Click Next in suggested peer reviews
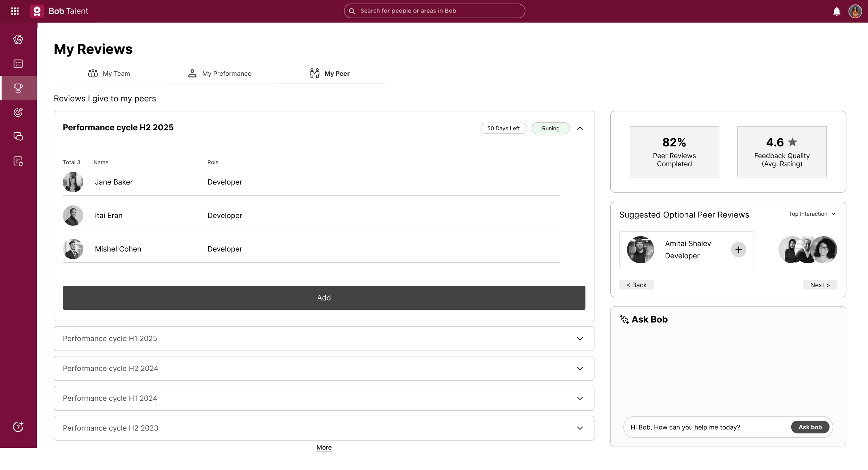Screen dimensions: 868x470 [820, 285]
